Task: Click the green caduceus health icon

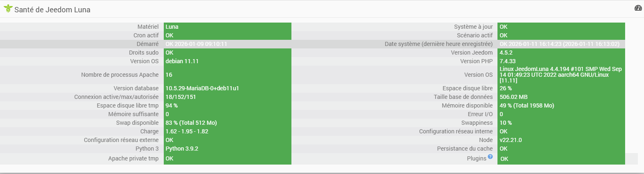Action: [8, 8]
